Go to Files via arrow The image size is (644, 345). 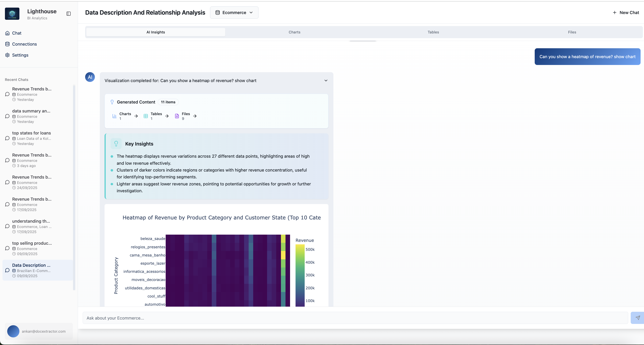(x=195, y=116)
